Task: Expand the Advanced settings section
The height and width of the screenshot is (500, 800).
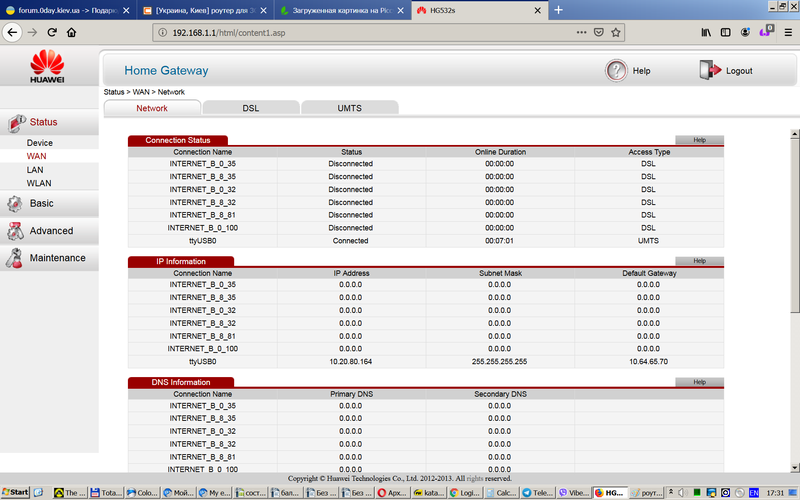Action: tap(50, 231)
